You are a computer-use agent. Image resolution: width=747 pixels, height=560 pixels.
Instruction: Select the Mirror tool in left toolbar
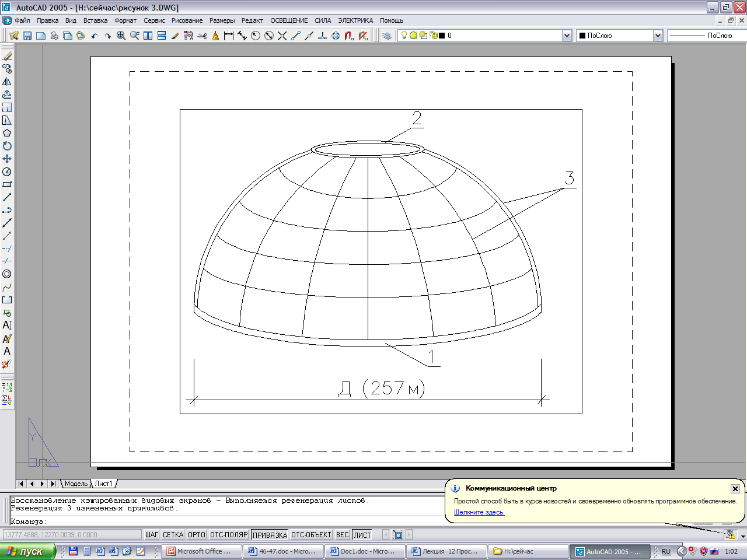point(7,82)
